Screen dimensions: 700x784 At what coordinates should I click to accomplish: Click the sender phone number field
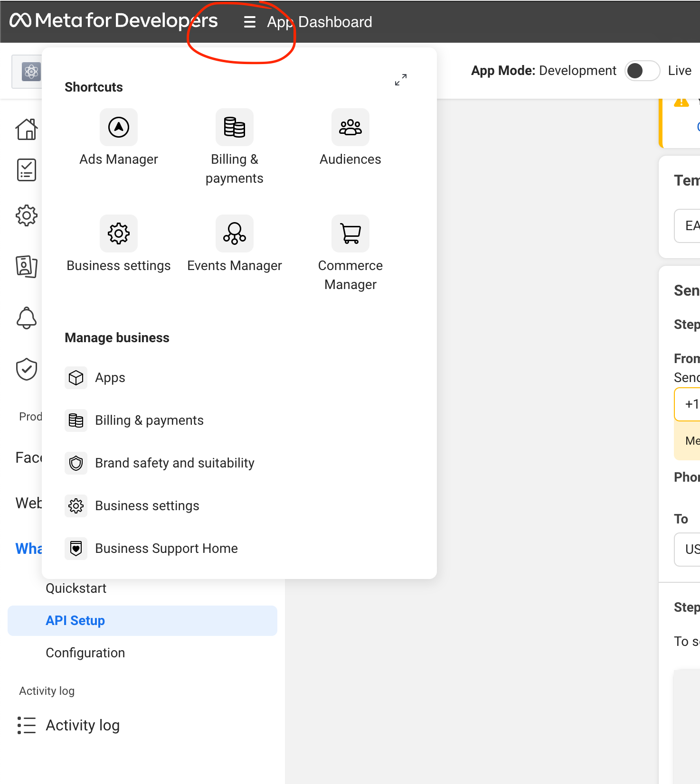pyautogui.click(x=687, y=404)
